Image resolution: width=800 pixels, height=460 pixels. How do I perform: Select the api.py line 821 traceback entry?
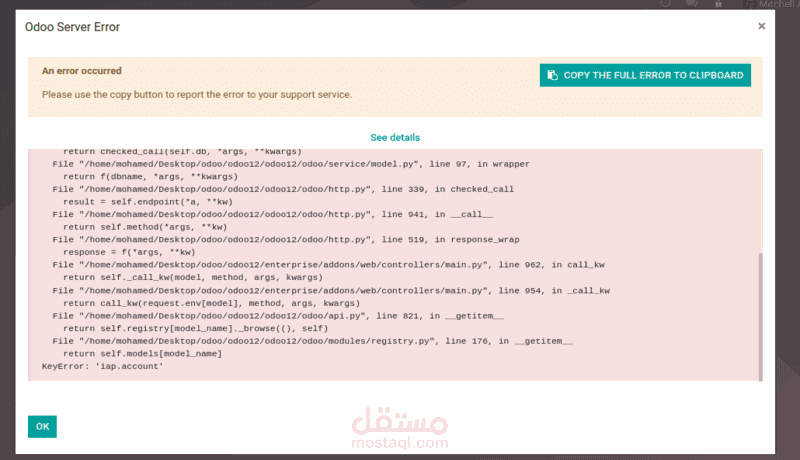pos(278,316)
